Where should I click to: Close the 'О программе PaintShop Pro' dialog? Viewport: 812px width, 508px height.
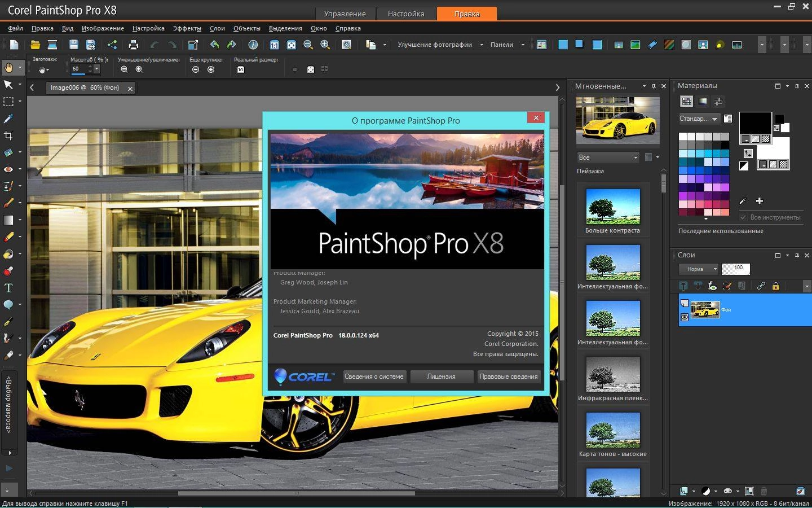point(536,117)
